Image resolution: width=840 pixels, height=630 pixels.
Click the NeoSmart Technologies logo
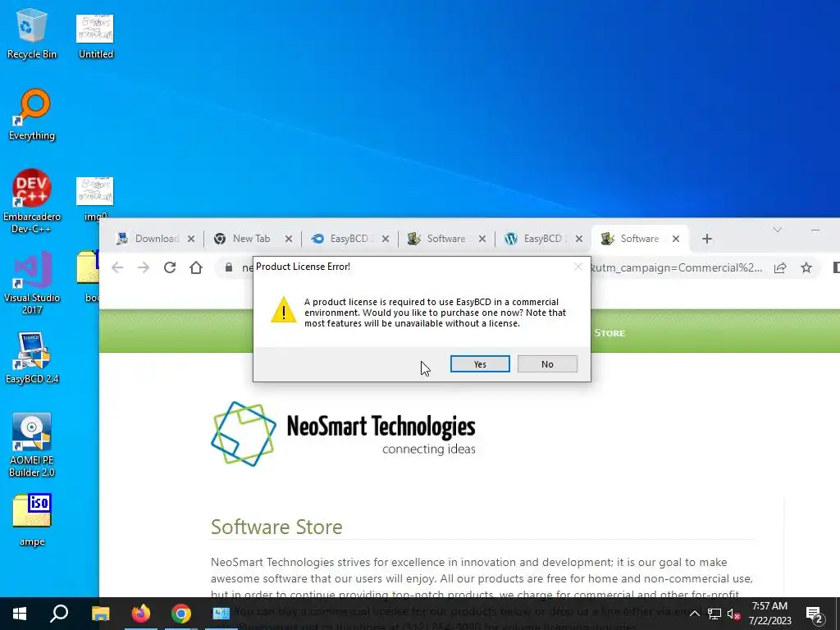(x=344, y=434)
